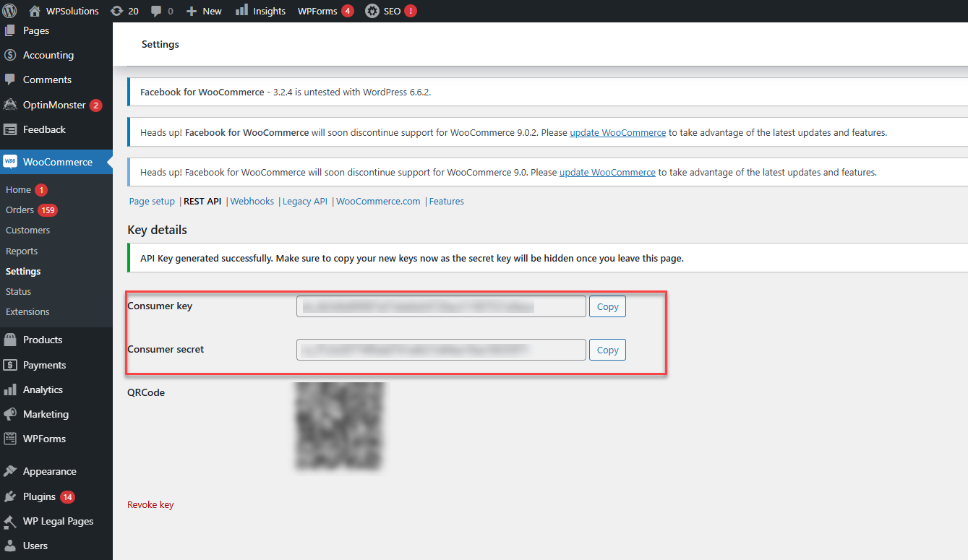968x560 pixels.
Task: Open the Marketing megaphone menu
Action: pos(45,414)
